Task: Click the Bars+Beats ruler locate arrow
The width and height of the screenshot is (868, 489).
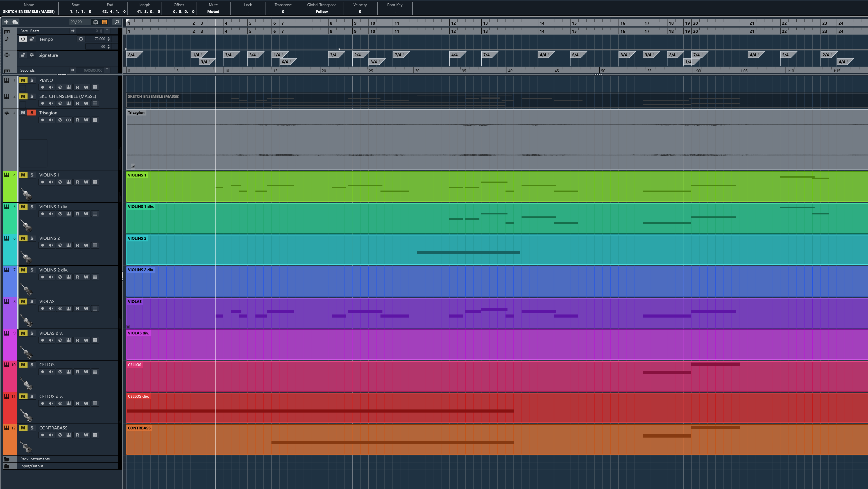Action: (72, 31)
